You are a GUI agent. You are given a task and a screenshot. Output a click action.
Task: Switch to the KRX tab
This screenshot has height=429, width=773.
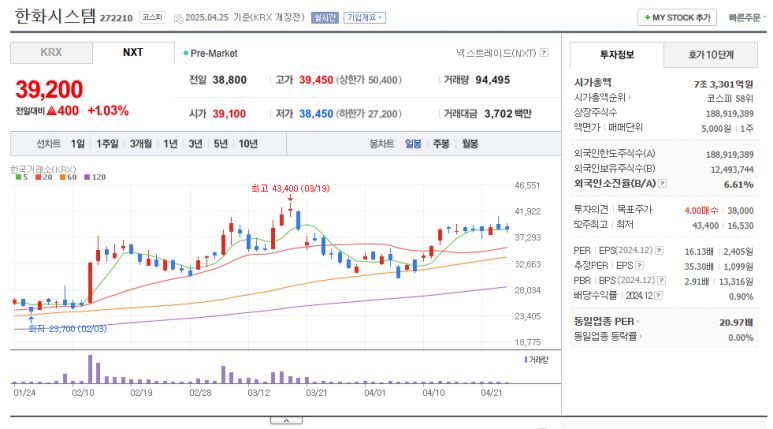pos(51,52)
